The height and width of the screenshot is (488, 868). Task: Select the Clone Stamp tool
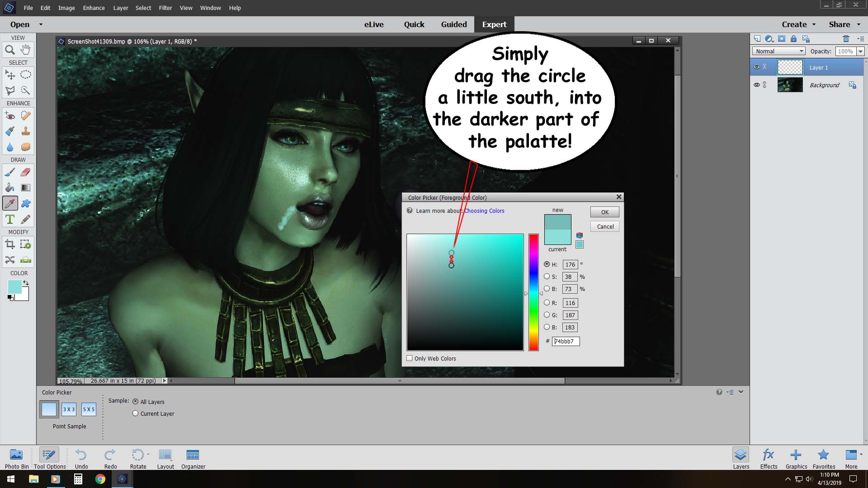26,131
